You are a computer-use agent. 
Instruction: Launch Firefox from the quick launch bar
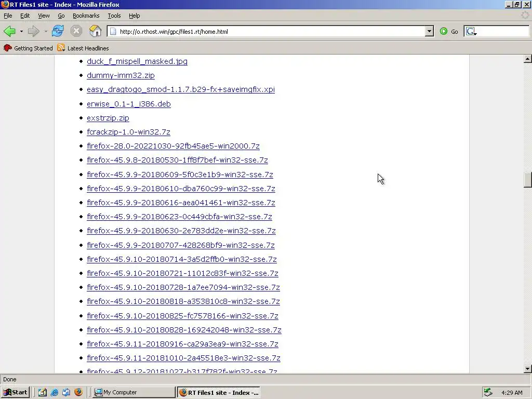click(x=78, y=392)
